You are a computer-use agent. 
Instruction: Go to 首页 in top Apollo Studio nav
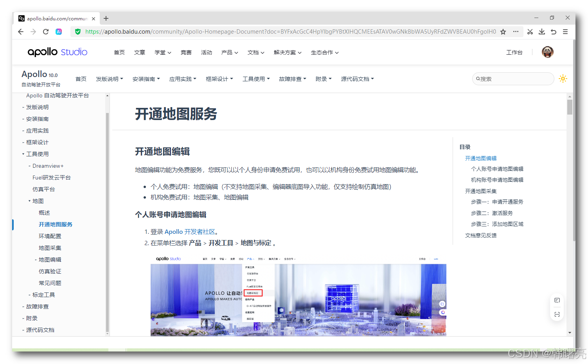119,52
